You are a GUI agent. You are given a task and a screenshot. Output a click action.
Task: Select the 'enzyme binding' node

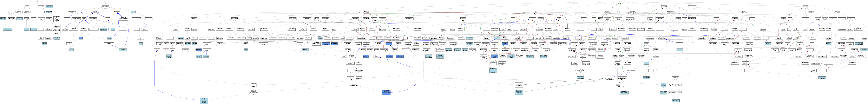[x=20, y=19]
